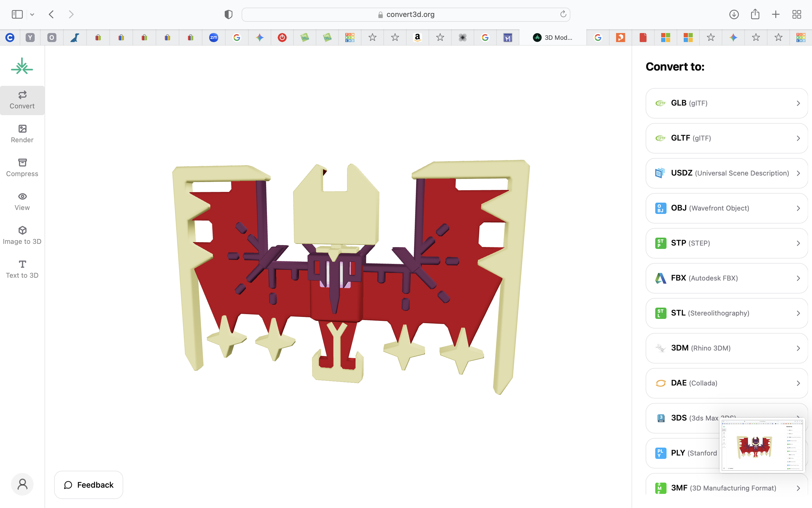
Task: Toggle the Safari sidebar
Action: (17, 14)
